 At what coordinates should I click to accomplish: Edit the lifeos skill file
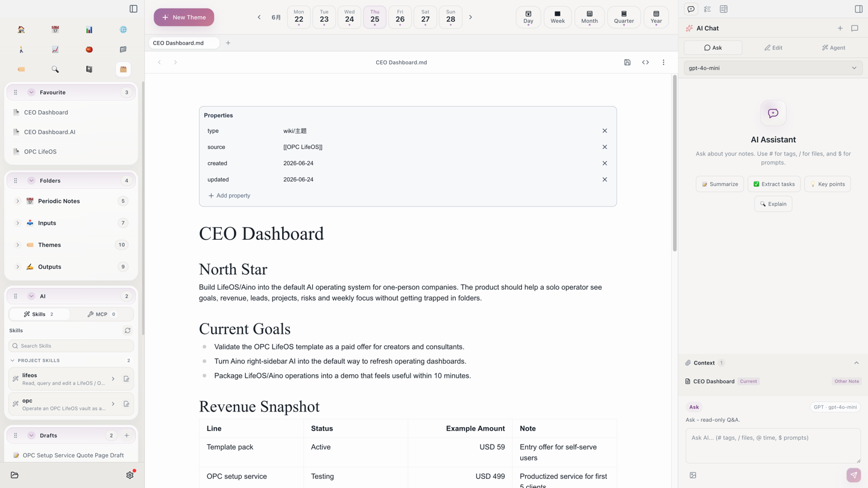(126, 379)
